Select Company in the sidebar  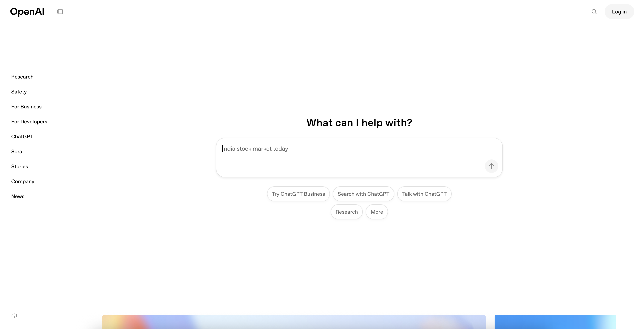coord(23,182)
